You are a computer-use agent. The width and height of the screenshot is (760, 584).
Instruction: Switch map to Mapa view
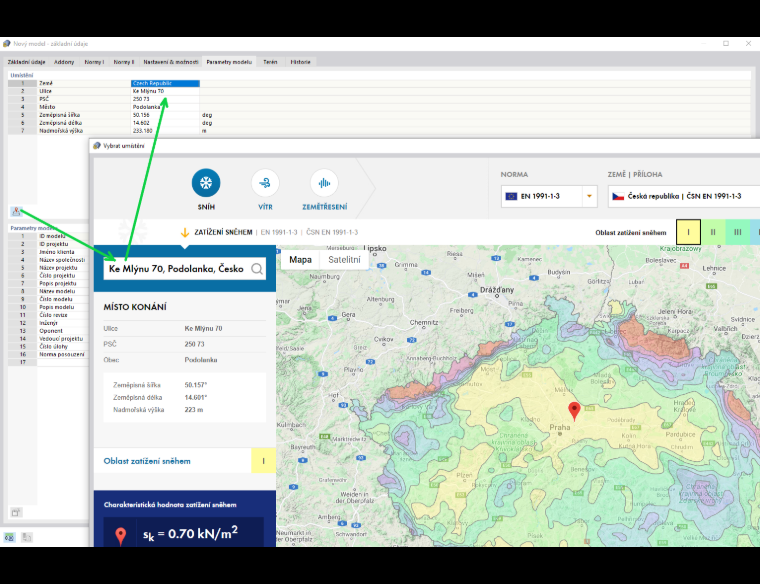tap(301, 260)
